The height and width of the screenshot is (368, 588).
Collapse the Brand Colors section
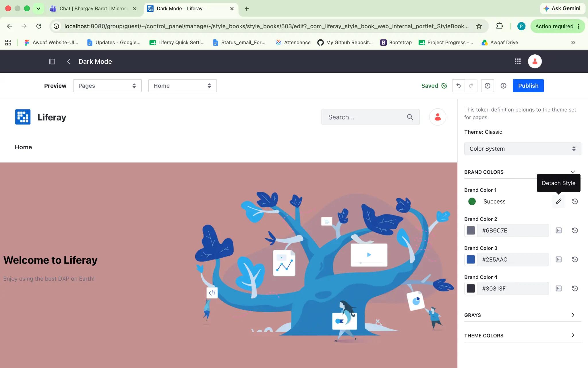523,172
